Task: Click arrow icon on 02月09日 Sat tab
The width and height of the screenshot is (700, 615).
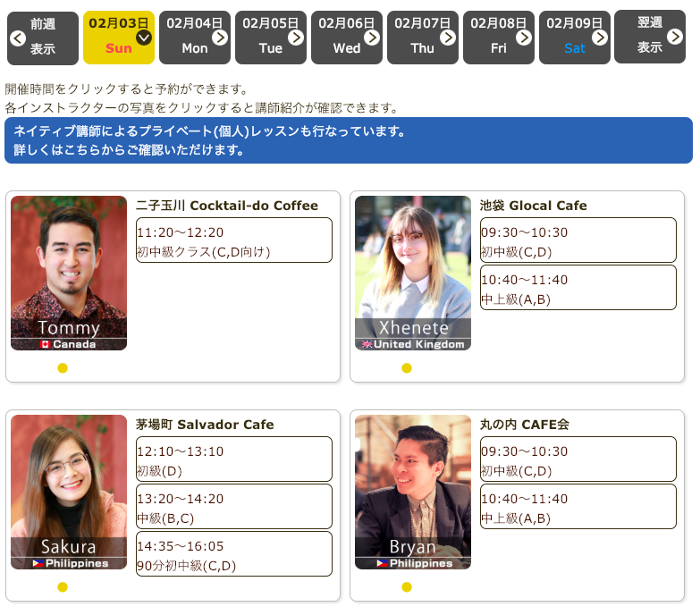Action: pos(600,38)
